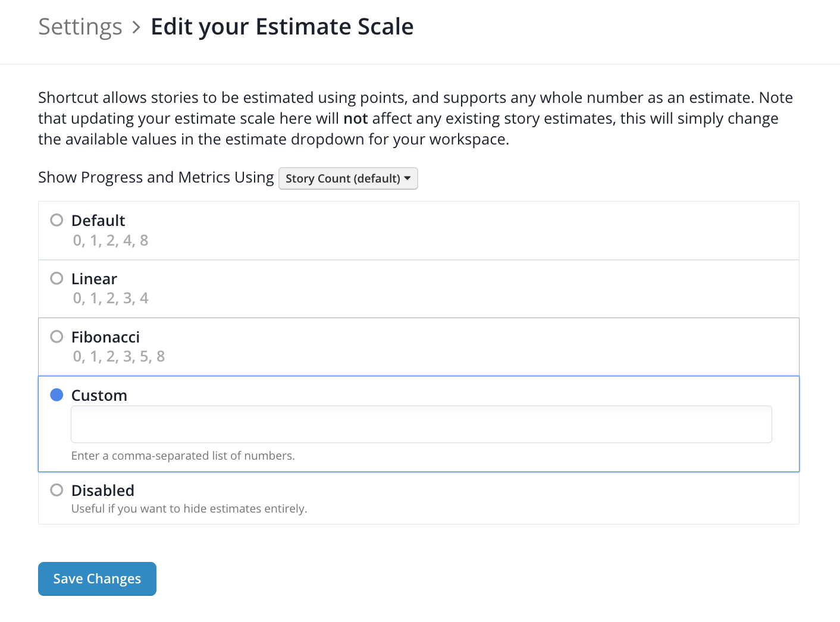Click the Linear scale label
Viewport: 840px width, 622px height.
(x=94, y=279)
